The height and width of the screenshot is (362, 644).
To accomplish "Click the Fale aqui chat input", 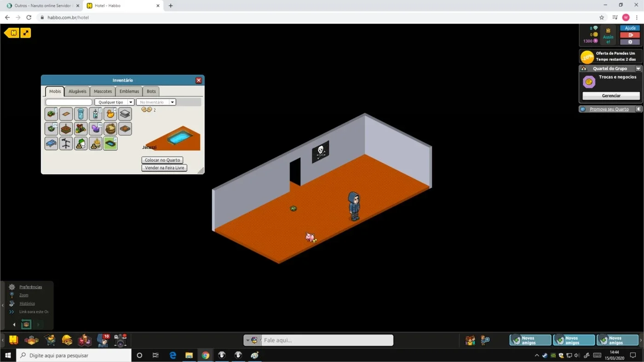I will (327, 340).
